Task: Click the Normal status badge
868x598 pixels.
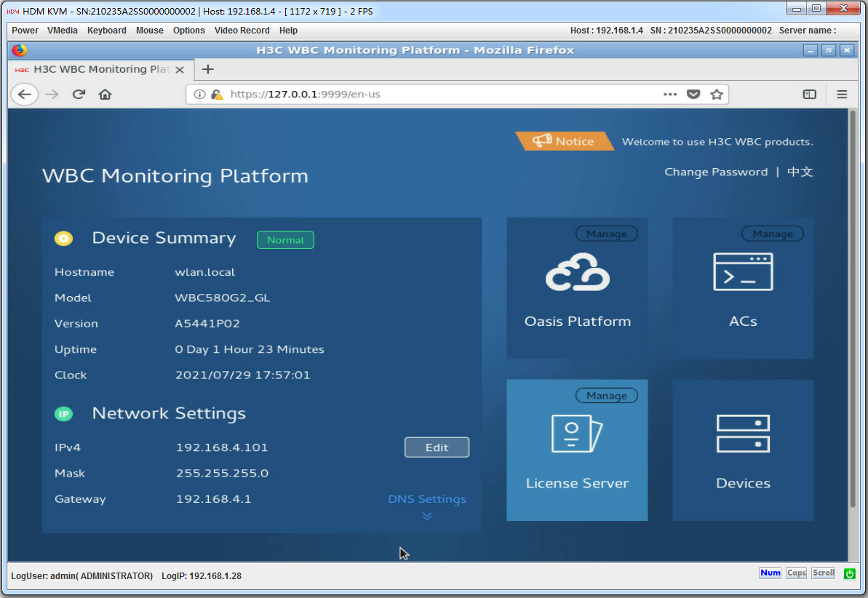Action: (x=285, y=240)
